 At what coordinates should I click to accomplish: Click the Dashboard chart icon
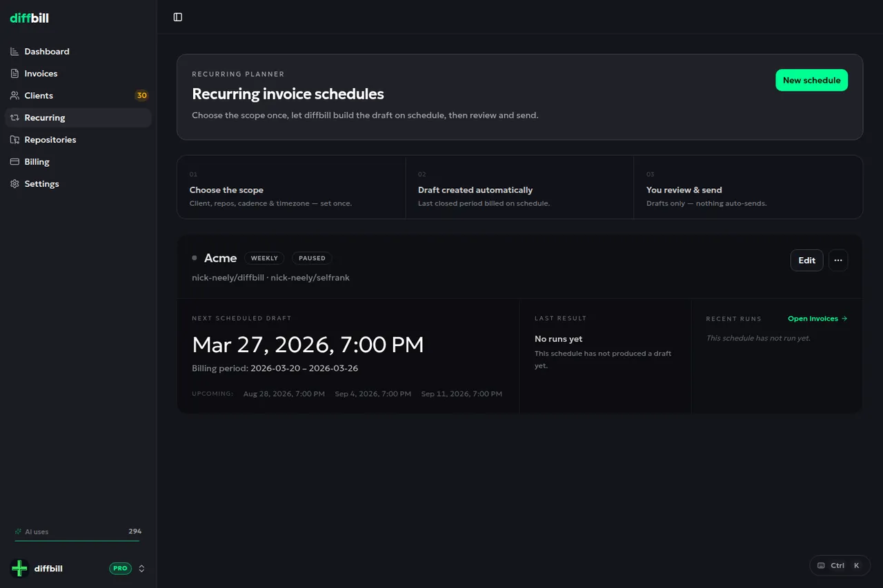(14, 52)
